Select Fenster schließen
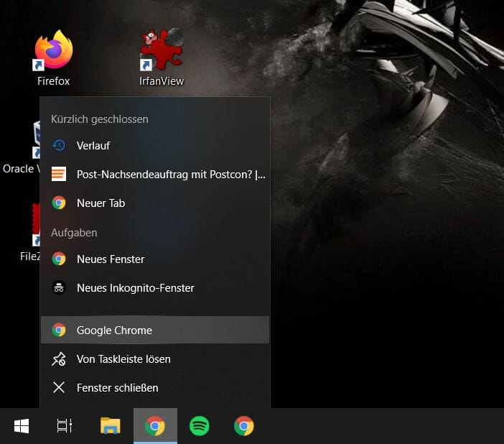Viewport: 504px width, 444px height. 155,388
